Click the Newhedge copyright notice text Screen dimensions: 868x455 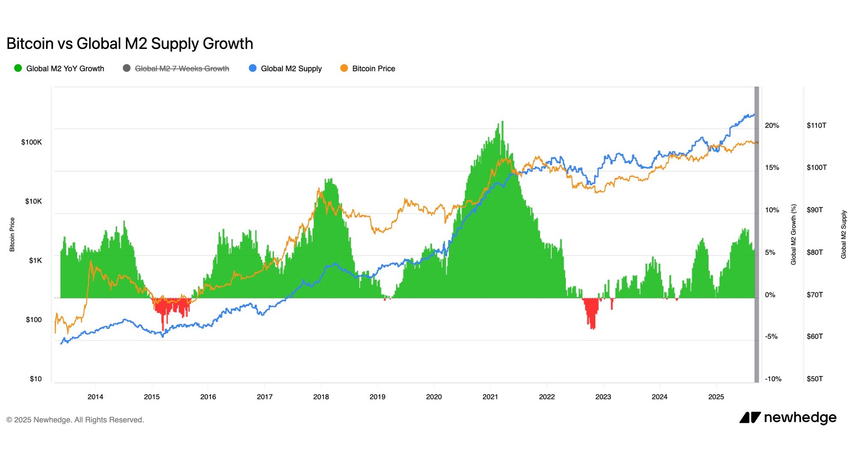click(75, 420)
